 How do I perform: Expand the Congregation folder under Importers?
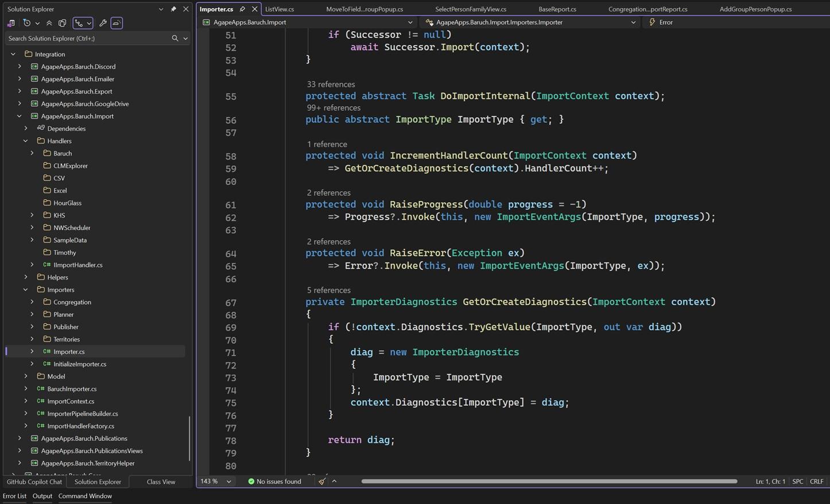(x=32, y=302)
